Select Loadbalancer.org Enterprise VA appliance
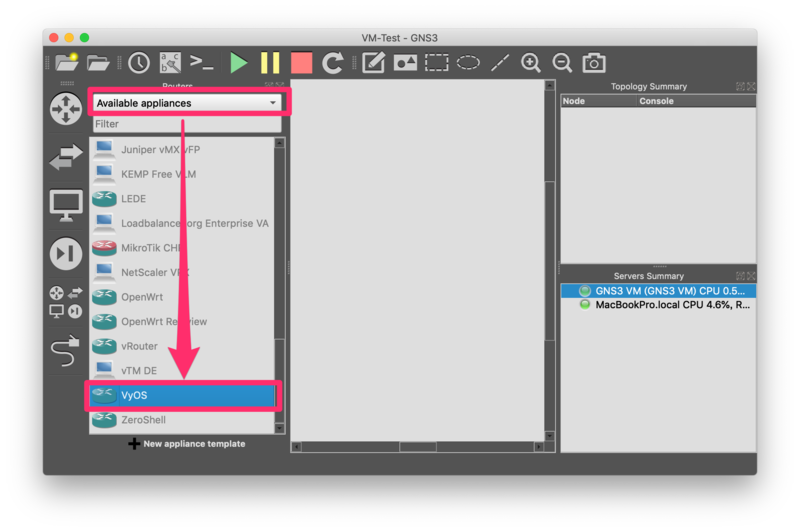This screenshot has width=800, height=532. [x=182, y=223]
